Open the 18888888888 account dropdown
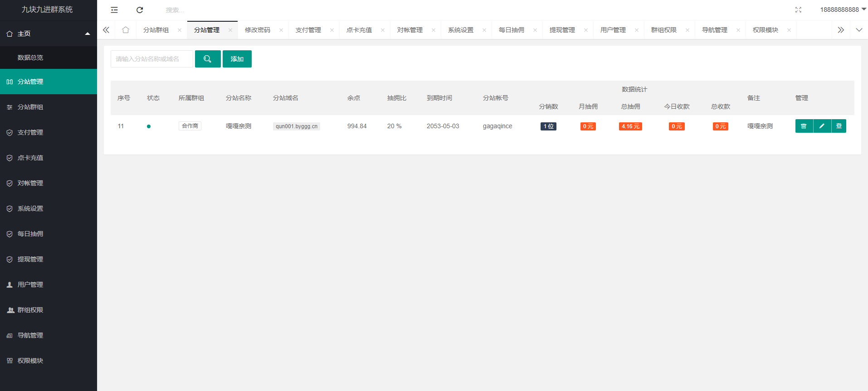 [x=842, y=10]
